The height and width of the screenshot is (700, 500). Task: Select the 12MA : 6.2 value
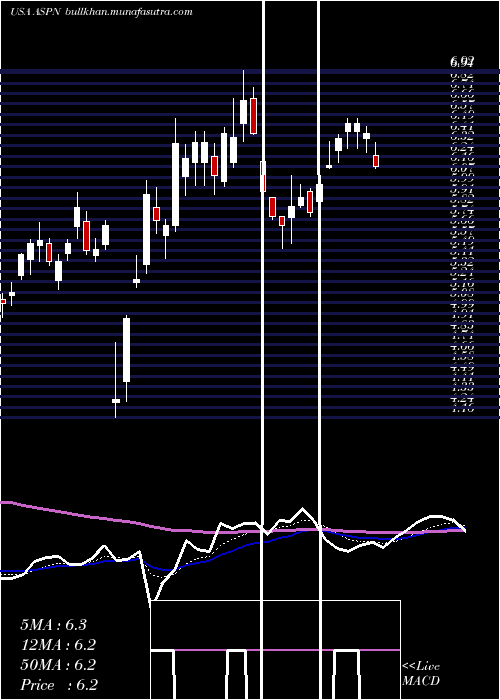[x=58, y=645]
